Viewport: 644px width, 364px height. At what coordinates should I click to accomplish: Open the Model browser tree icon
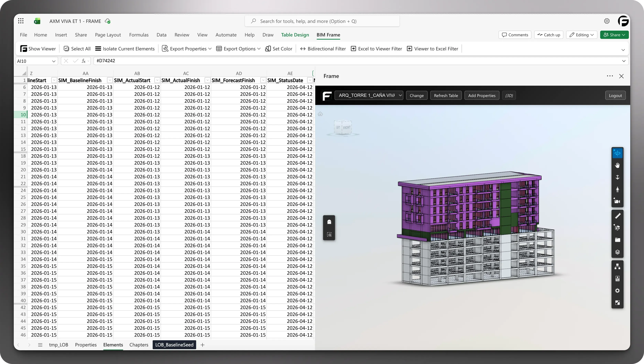click(x=617, y=266)
